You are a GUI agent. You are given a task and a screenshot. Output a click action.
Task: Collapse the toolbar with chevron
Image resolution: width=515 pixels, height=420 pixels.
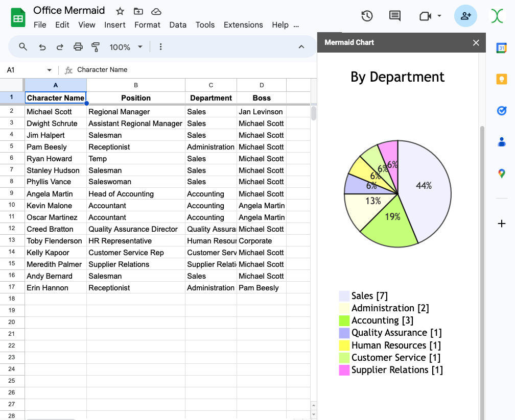click(x=301, y=47)
